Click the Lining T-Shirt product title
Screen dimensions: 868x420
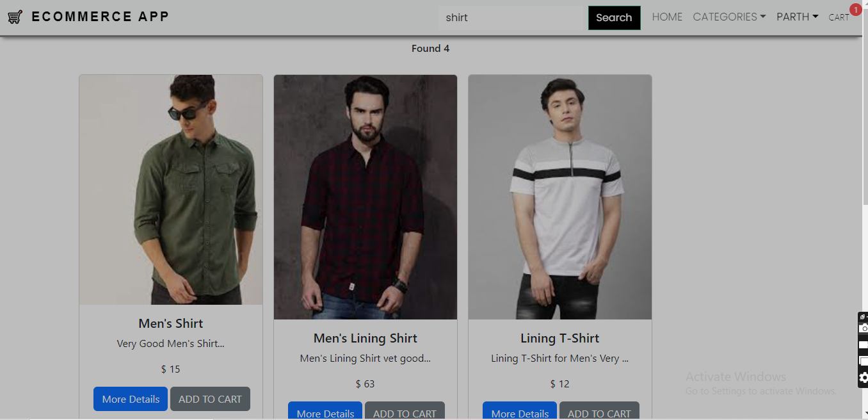[559, 338]
